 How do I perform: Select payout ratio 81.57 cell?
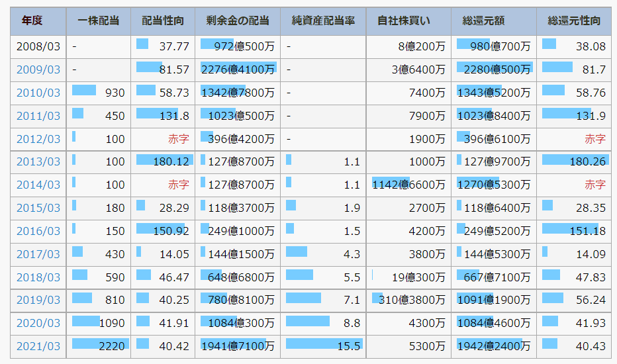[162, 69]
